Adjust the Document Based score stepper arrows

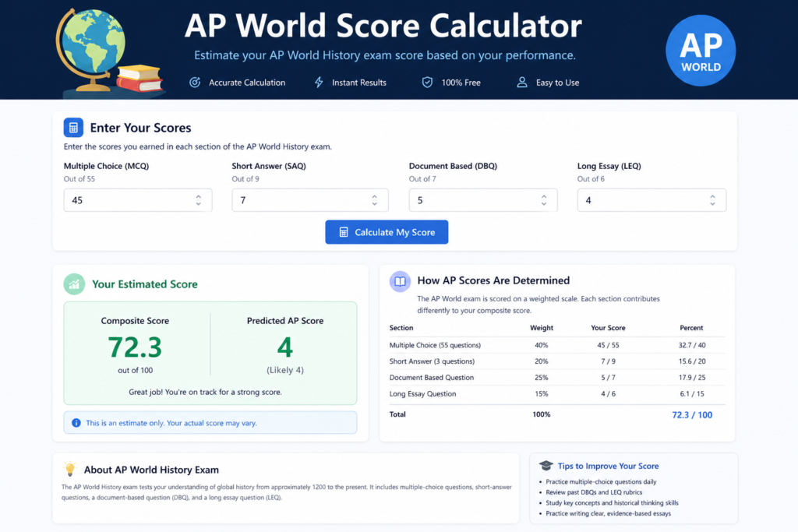click(543, 200)
